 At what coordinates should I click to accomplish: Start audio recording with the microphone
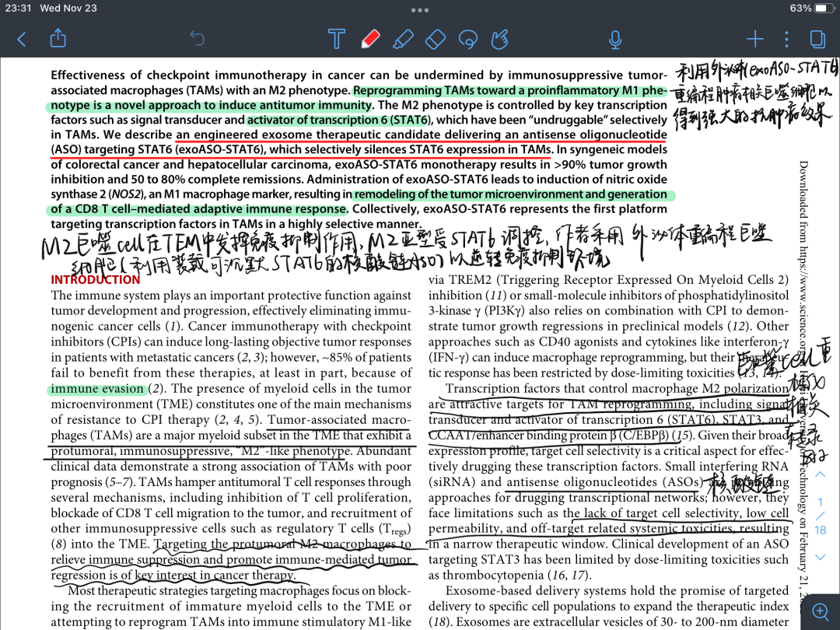click(x=615, y=39)
